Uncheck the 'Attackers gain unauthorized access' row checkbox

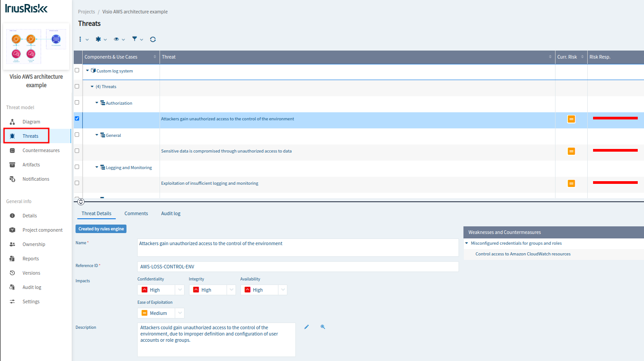[x=77, y=119]
